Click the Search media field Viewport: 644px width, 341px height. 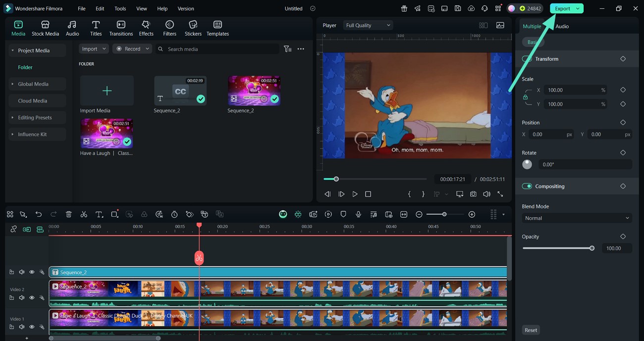218,49
